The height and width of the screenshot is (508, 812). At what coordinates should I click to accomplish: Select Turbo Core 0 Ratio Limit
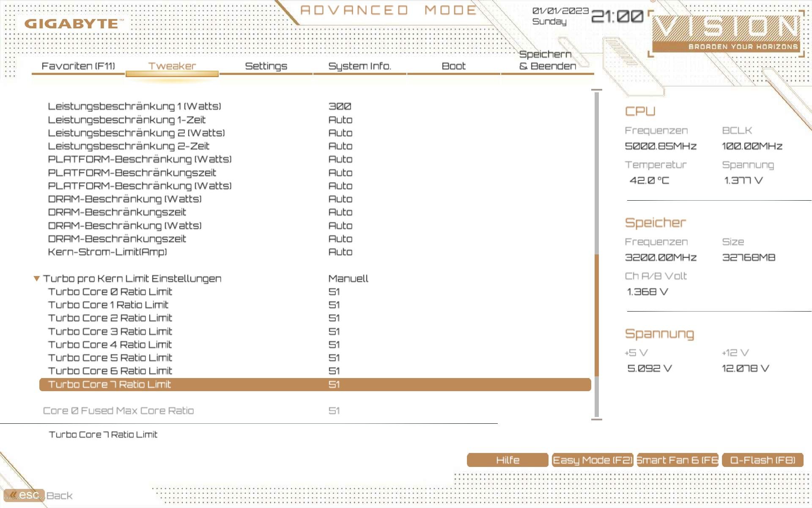(x=110, y=292)
